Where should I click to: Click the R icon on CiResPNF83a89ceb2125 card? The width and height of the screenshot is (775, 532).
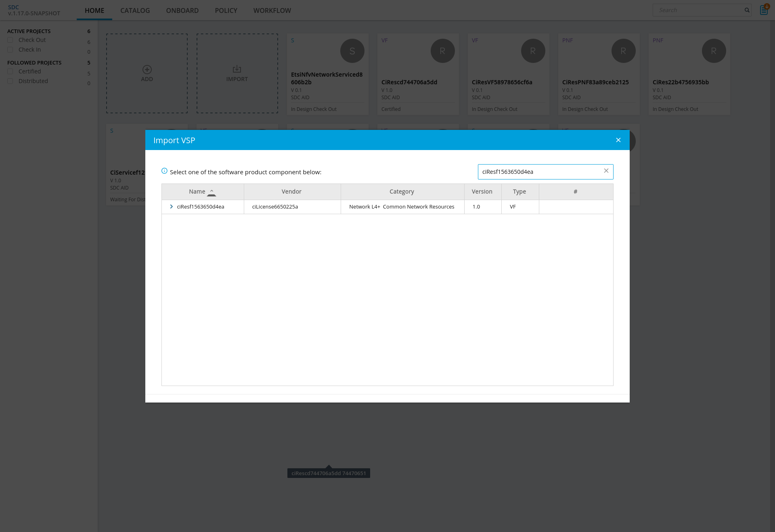(624, 51)
